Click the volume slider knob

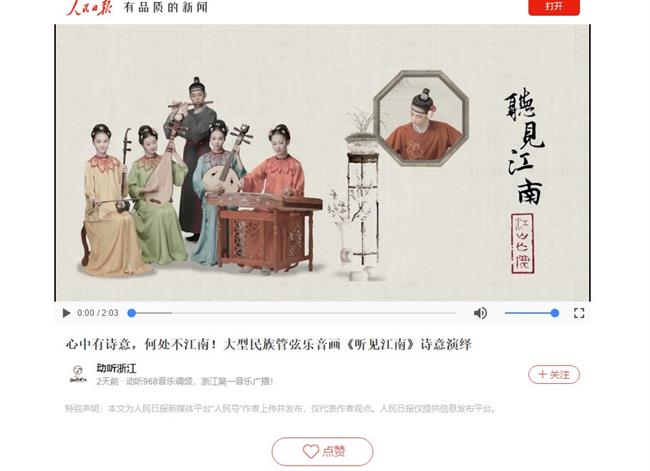click(x=555, y=313)
